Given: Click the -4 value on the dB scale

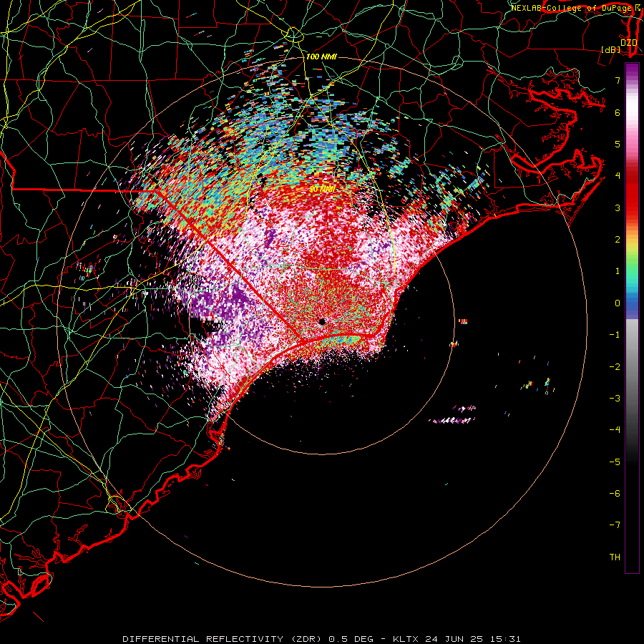Looking at the screenshot, I should [615, 429].
